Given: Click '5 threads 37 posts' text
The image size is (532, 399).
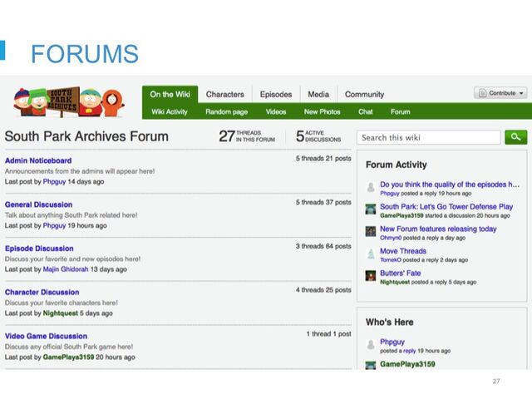Looking at the screenshot, I should pyautogui.click(x=323, y=202).
